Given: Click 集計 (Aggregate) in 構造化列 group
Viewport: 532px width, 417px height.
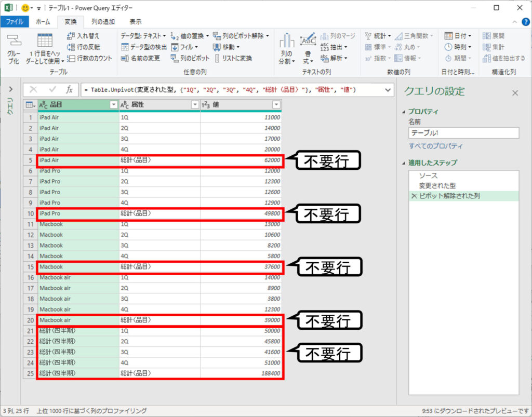Looking at the screenshot, I should click(494, 47).
